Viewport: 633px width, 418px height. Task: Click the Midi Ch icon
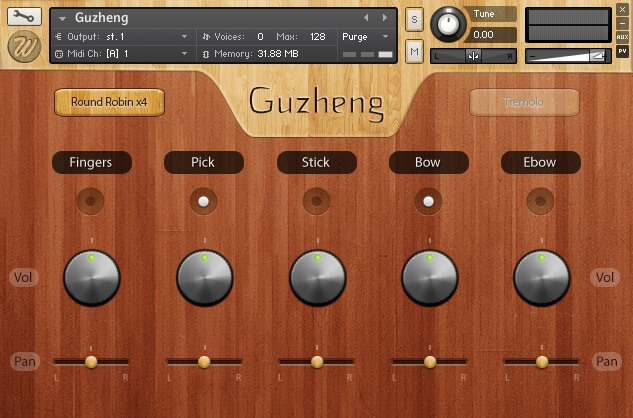coord(59,54)
